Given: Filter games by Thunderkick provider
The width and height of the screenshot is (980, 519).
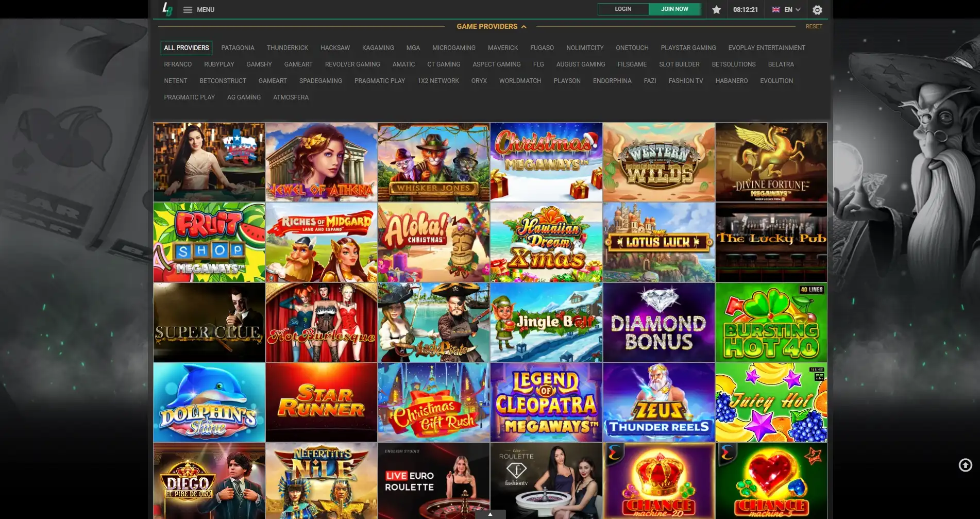Looking at the screenshot, I should pyautogui.click(x=287, y=48).
